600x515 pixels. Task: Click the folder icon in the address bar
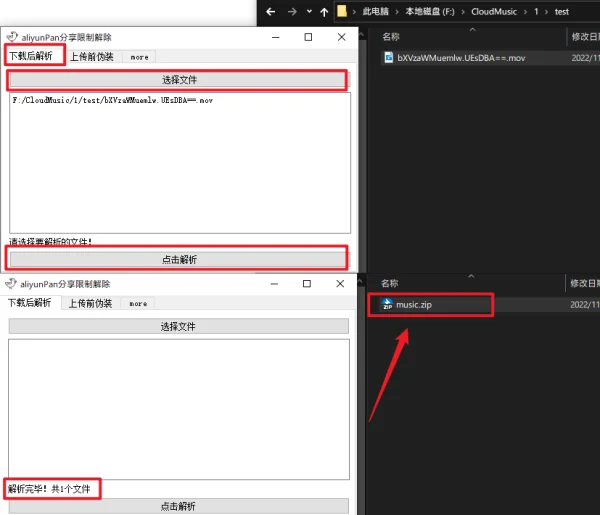coord(342,11)
